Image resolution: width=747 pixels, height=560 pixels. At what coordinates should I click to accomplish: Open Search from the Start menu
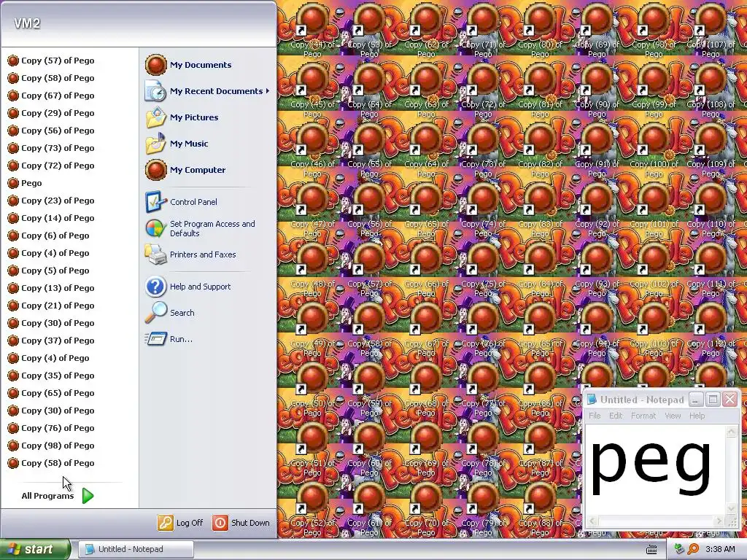pos(169,313)
